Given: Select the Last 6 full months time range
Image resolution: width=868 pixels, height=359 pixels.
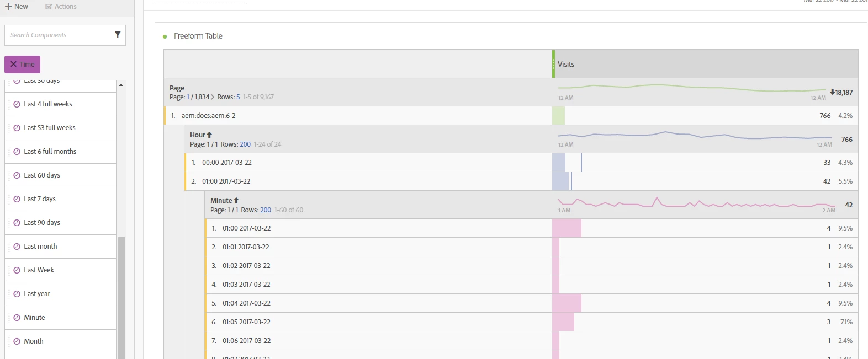Looking at the screenshot, I should (x=61, y=152).
